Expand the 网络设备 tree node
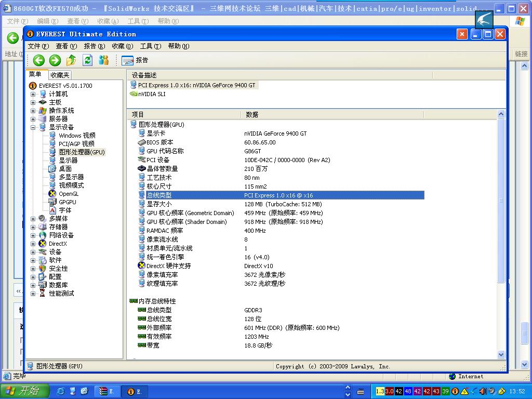 tap(33, 235)
